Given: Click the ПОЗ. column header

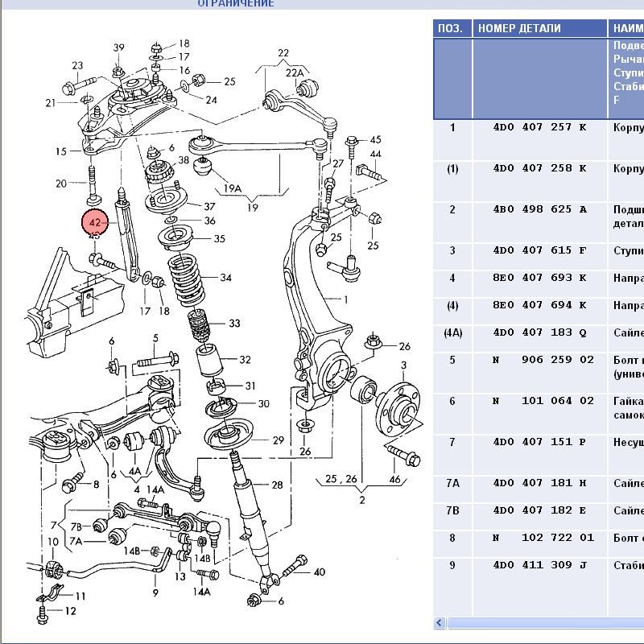Looking at the screenshot, I should click(x=451, y=28).
